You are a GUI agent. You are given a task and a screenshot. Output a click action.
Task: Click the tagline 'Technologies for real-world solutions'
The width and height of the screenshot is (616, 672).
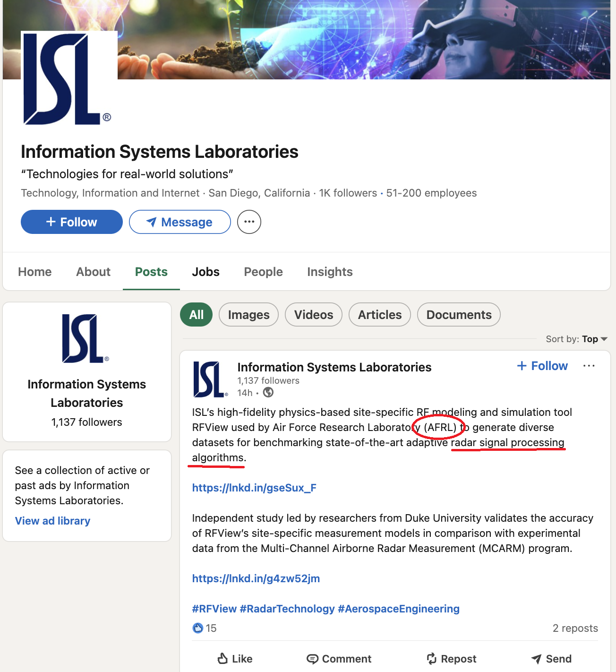point(127,174)
